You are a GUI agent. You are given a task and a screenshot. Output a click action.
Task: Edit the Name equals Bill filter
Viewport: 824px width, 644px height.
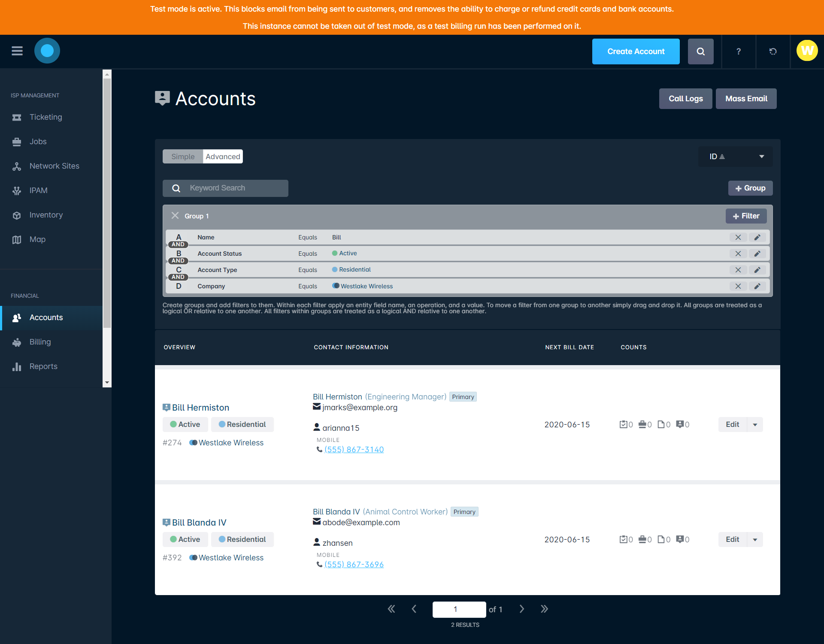pyautogui.click(x=757, y=237)
